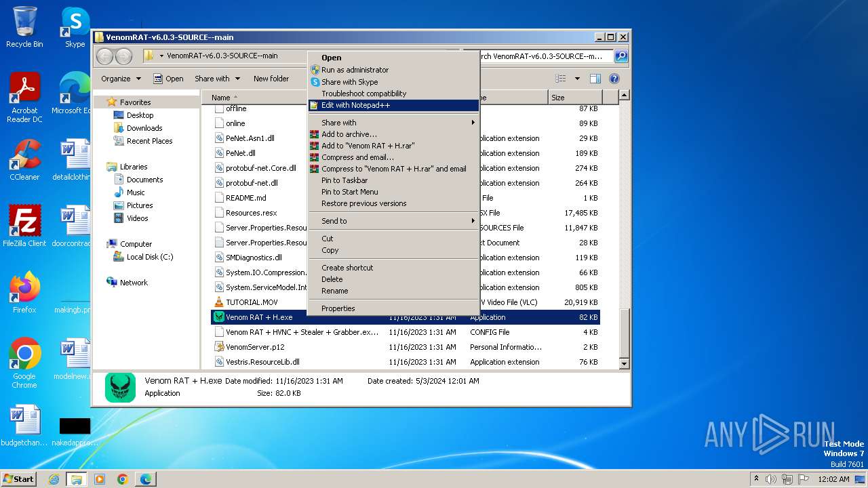
Task: Click the New folder button
Action: [x=271, y=79]
